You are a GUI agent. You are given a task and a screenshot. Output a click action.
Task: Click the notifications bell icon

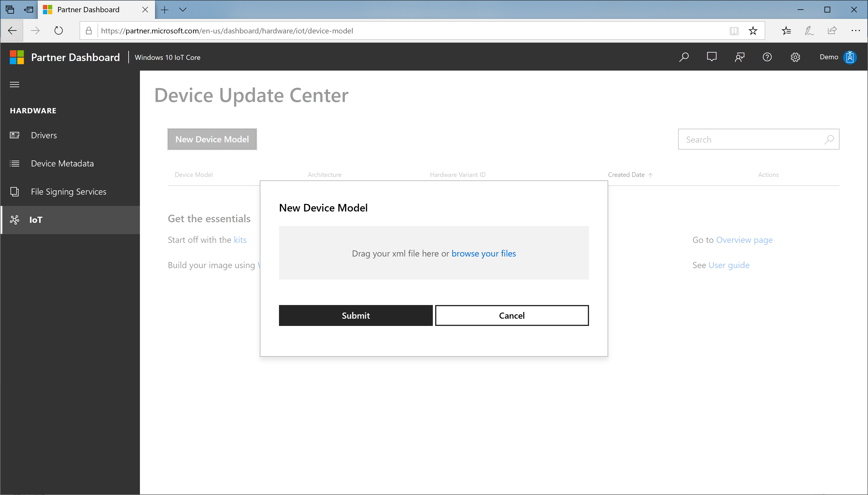[x=712, y=57]
